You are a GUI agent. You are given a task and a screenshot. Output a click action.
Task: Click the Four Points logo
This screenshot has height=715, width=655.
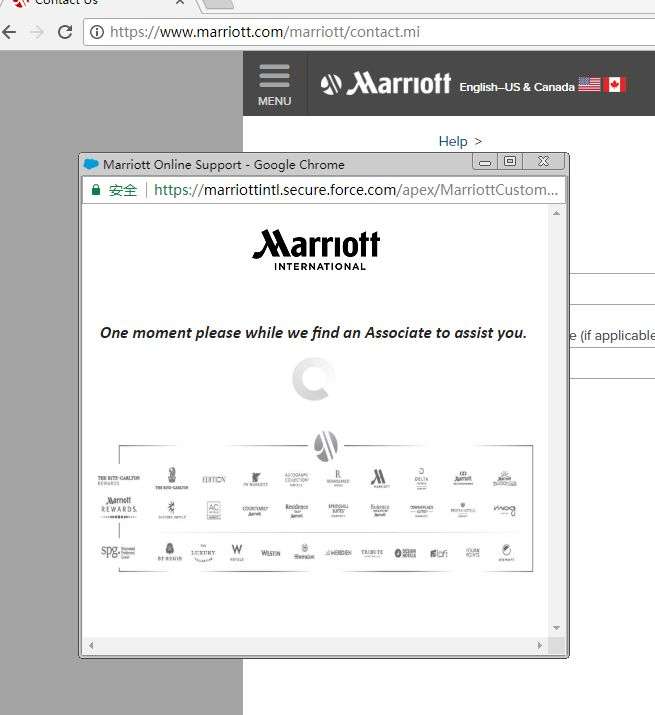tap(473, 552)
